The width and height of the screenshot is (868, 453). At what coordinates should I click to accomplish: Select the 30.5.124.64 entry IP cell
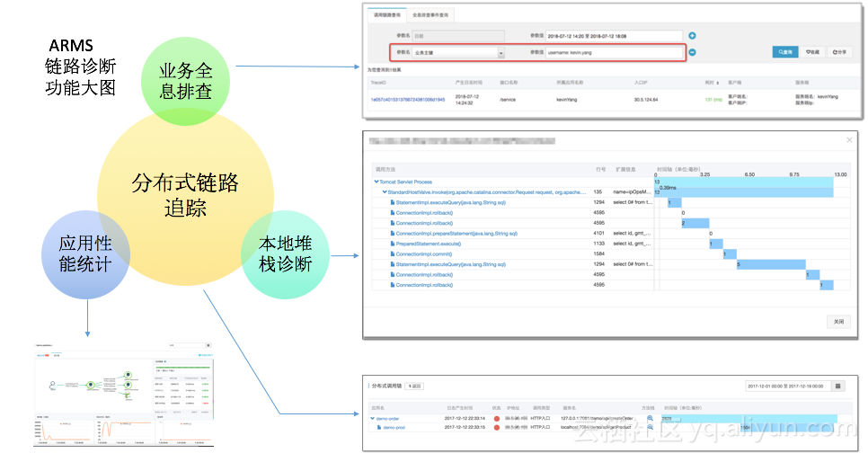pyautogui.click(x=646, y=100)
